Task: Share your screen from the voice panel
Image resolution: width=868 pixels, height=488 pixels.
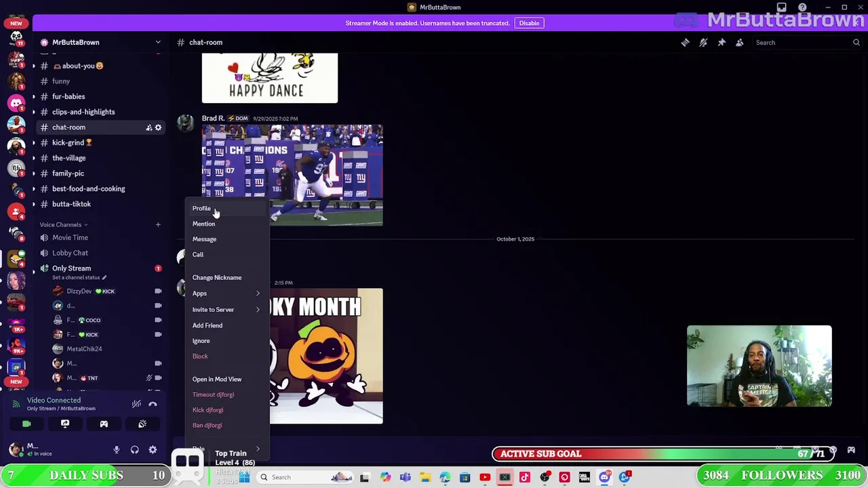Action: 65,424
